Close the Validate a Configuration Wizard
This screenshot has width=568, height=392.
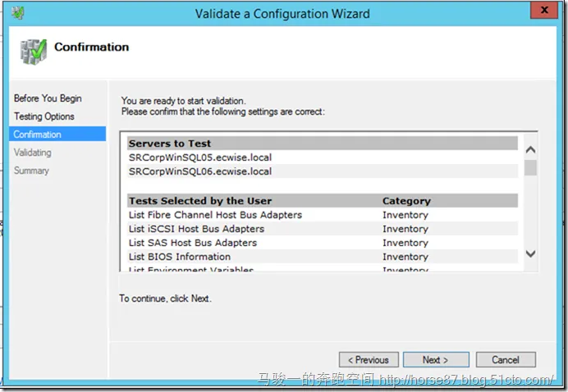(543, 10)
